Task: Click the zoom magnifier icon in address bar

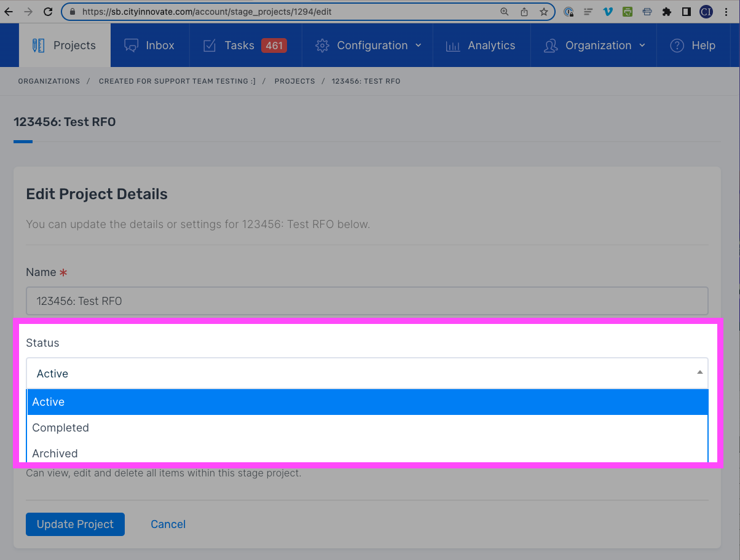Action: pyautogui.click(x=505, y=12)
